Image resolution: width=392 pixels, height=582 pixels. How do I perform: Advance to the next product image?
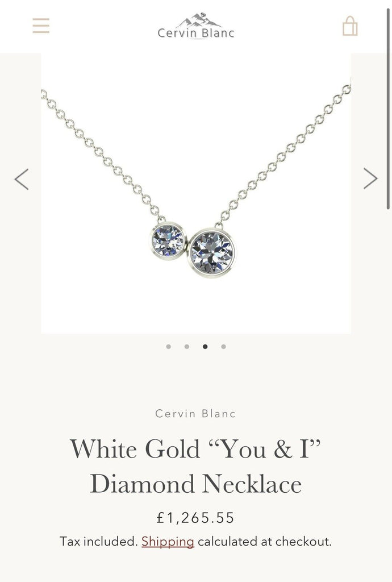coord(370,178)
